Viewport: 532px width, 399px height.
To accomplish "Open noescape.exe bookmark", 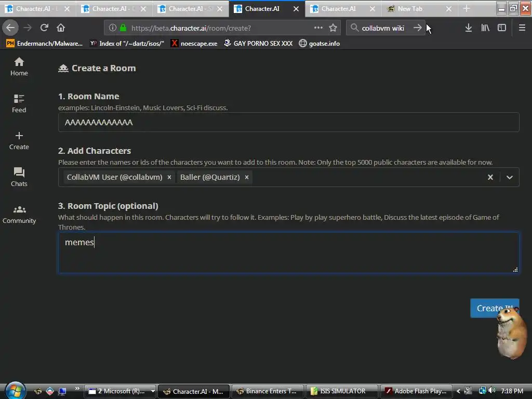I will pyautogui.click(x=194, y=44).
